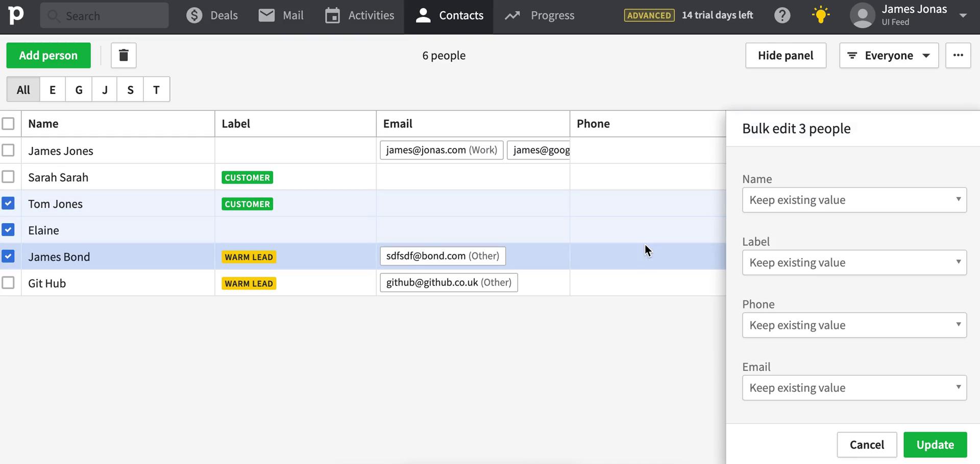Screen dimensions: 980x464
Task: Open the Deals tab
Action: click(x=212, y=15)
